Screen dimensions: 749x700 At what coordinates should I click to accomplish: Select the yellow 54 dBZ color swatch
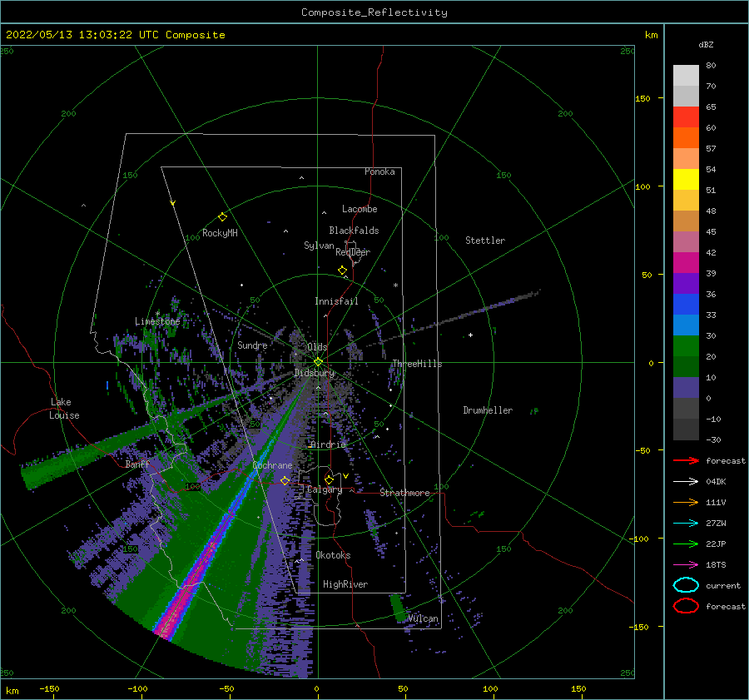686,179
